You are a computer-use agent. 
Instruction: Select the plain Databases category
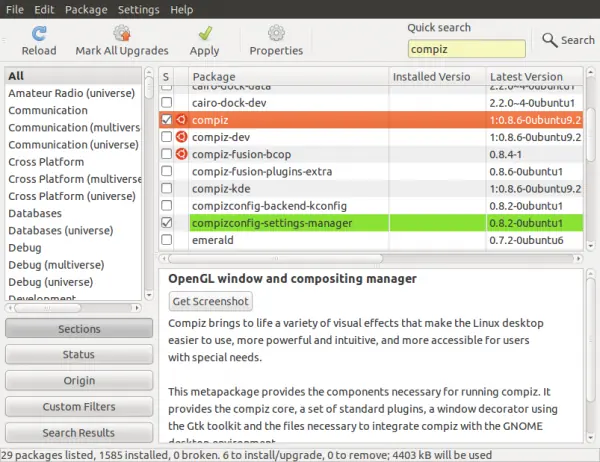(x=73, y=213)
